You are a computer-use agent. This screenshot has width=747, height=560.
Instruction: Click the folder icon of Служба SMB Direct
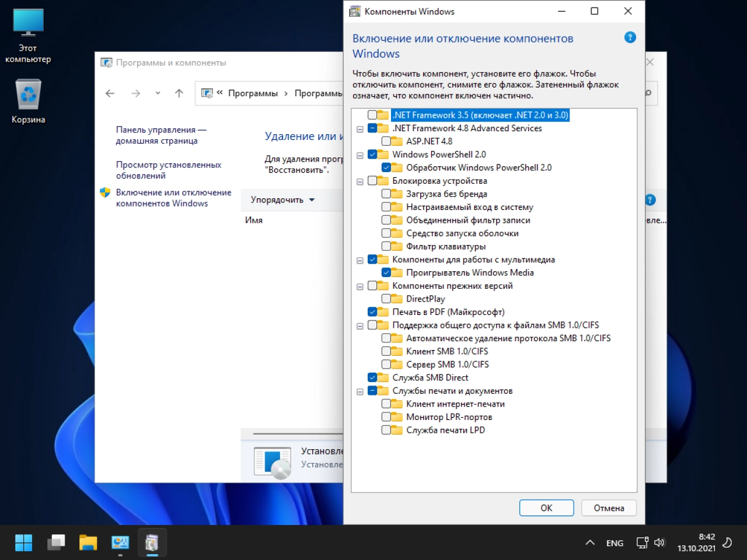(383, 377)
